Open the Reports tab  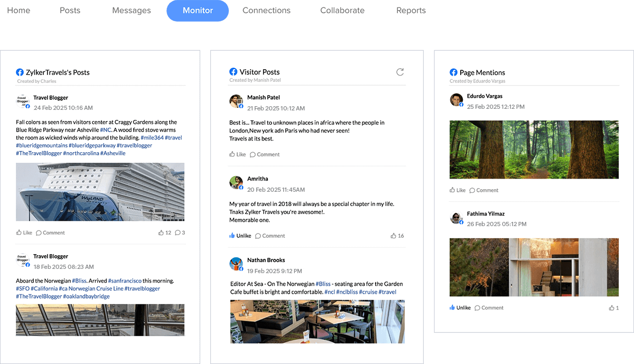tap(411, 11)
